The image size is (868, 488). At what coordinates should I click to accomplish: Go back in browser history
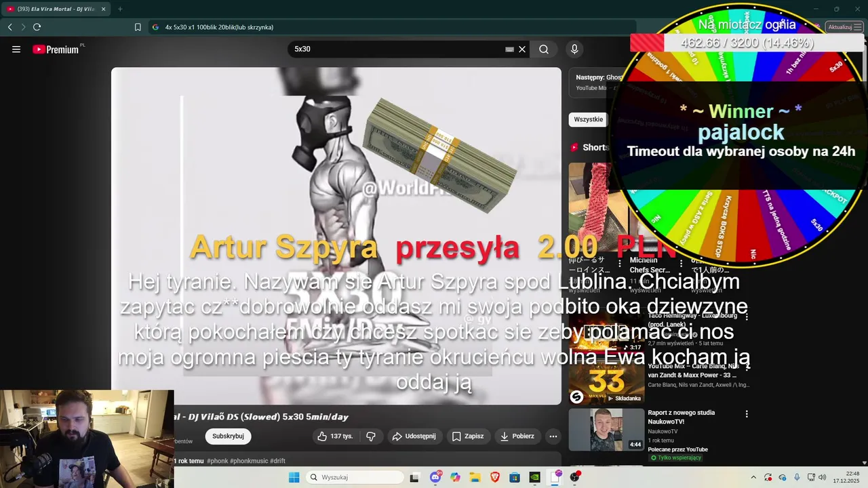[x=9, y=27]
